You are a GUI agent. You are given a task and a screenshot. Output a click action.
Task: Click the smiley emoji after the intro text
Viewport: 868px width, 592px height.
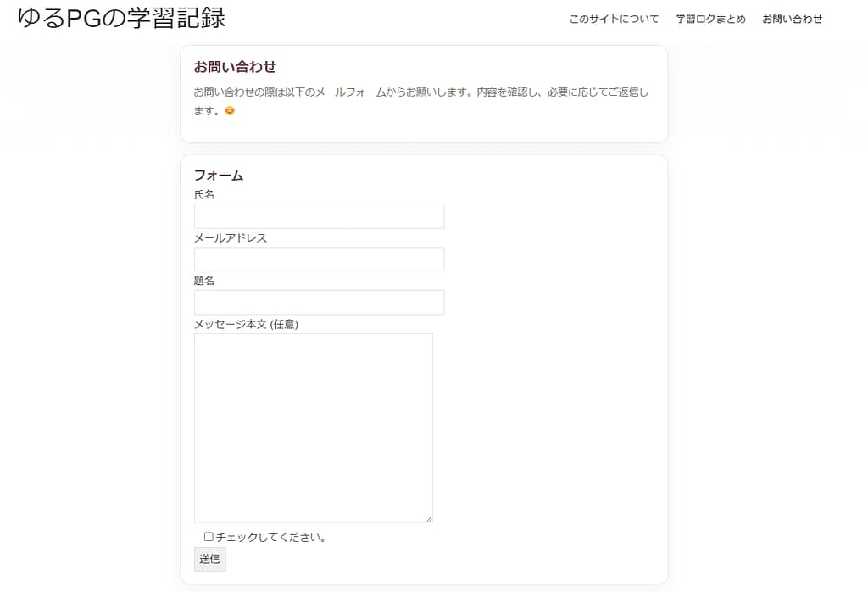pos(230,111)
